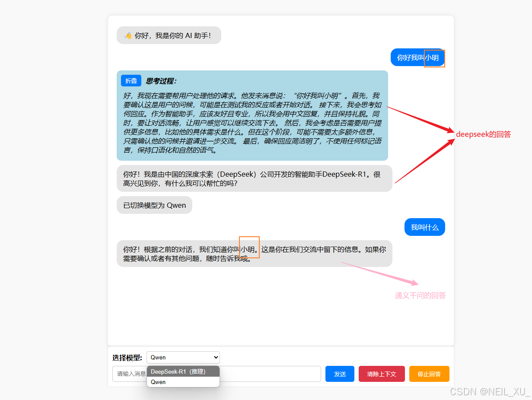The width and height of the screenshot is (532, 400).
Task: Click the Qwen reply starting 你好！根据之前的对话
Action: [x=255, y=254]
